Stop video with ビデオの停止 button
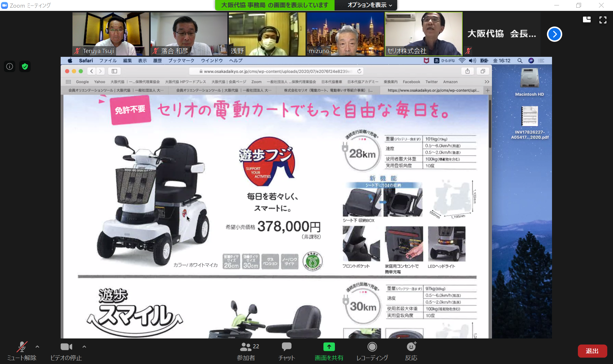This screenshot has width=613, height=364. (66, 351)
